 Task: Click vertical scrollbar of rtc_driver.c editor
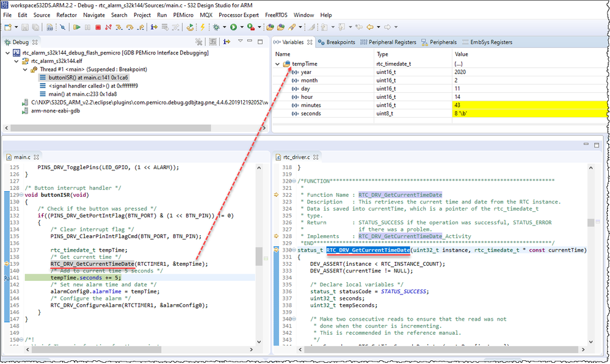pos(589,223)
